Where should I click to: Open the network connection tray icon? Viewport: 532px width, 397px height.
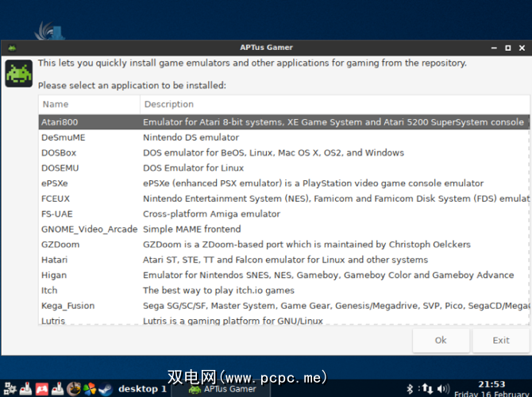click(427, 389)
